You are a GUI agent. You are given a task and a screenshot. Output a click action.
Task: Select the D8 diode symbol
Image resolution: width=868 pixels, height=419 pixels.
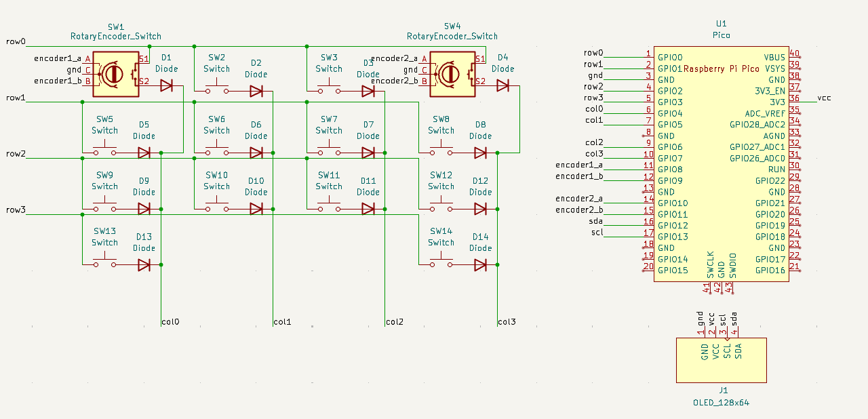480,153
